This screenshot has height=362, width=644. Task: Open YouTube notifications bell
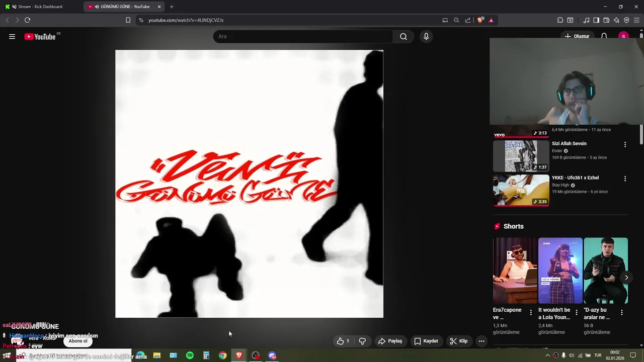pos(604,36)
